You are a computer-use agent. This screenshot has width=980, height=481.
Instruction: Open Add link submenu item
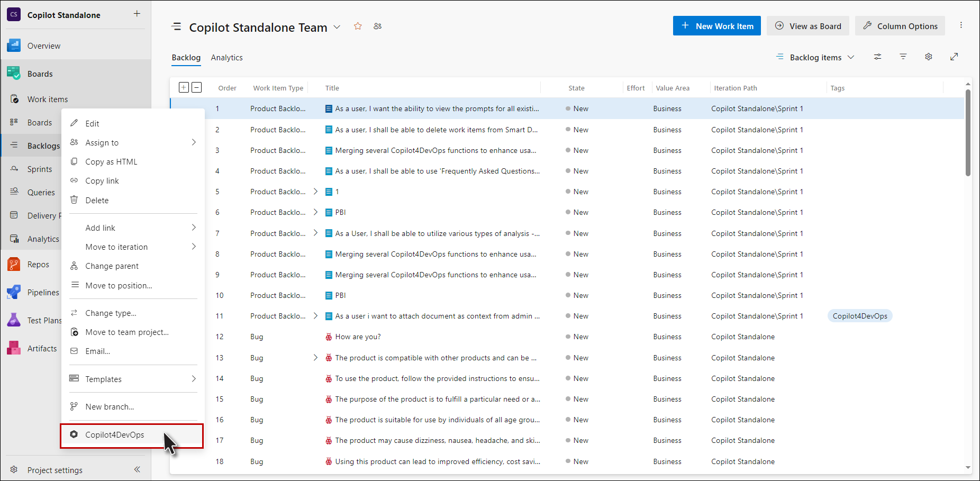[x=133, y=228]
